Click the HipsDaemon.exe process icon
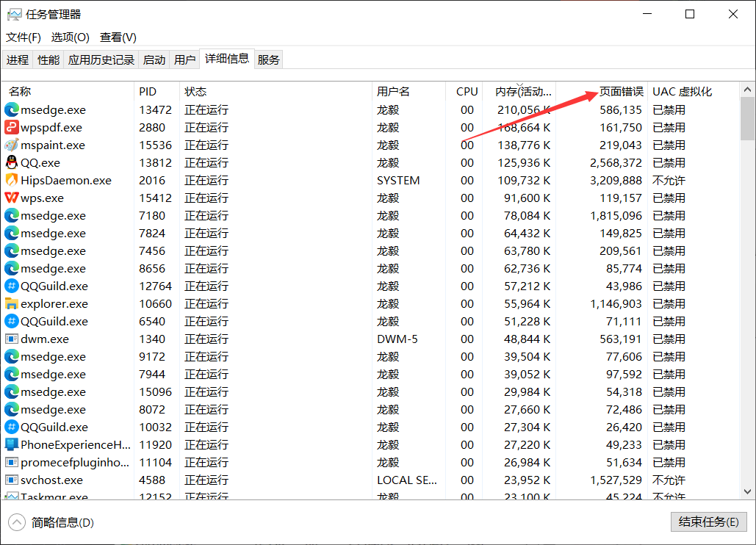The width and height of the screenshot is (756, 545). click(12, 180)
